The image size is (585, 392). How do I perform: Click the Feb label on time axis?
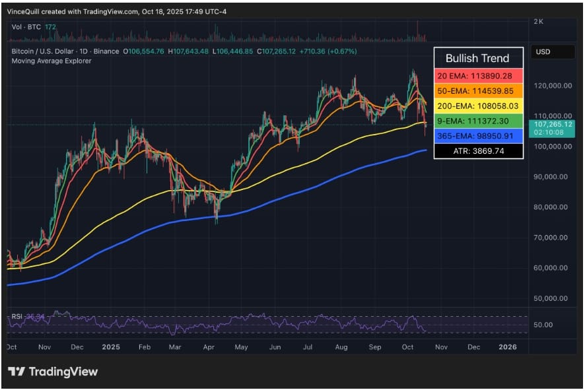(x=145, y=347)
